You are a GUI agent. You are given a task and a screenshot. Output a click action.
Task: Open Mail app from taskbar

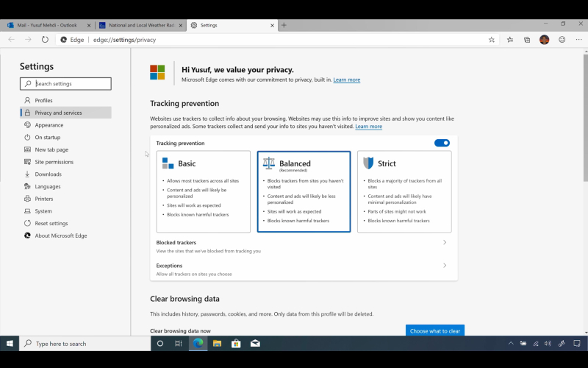tap(255, 344)
